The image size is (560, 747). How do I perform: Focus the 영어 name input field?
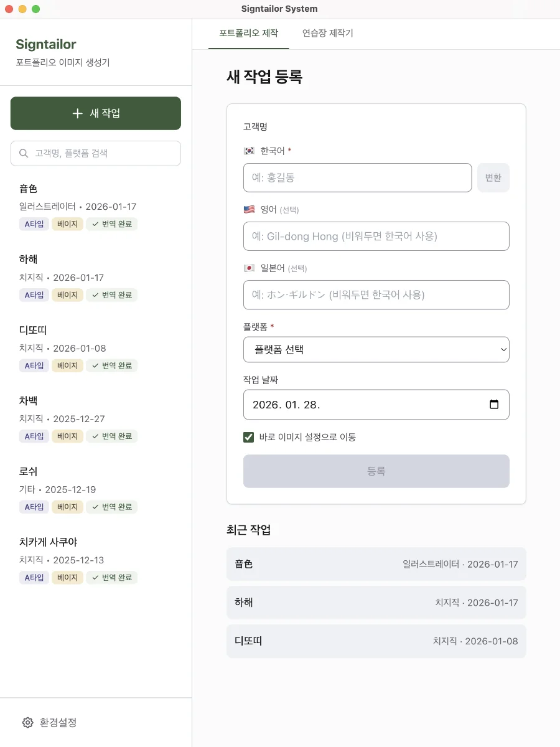pos(376,236)
